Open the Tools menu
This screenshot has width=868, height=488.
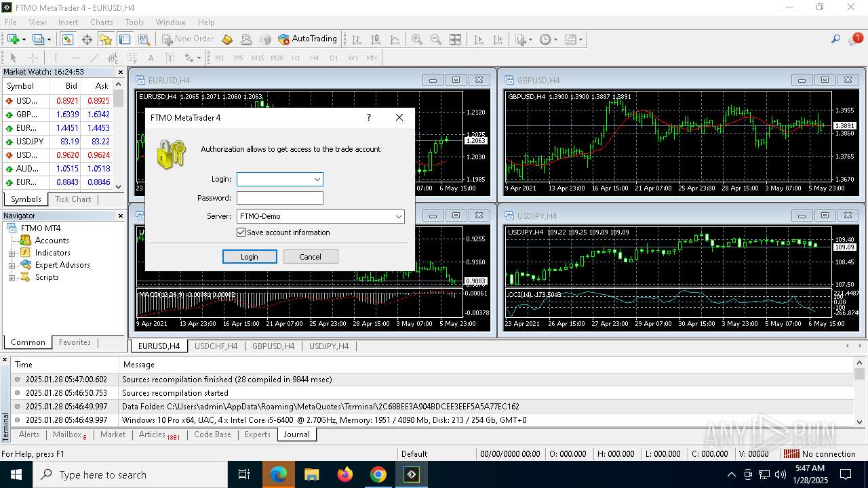click(134, 22)
